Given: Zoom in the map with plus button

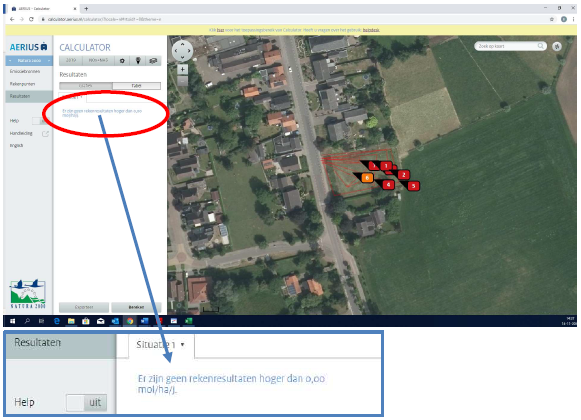Looking at the screenshot, I should point(182,69).
